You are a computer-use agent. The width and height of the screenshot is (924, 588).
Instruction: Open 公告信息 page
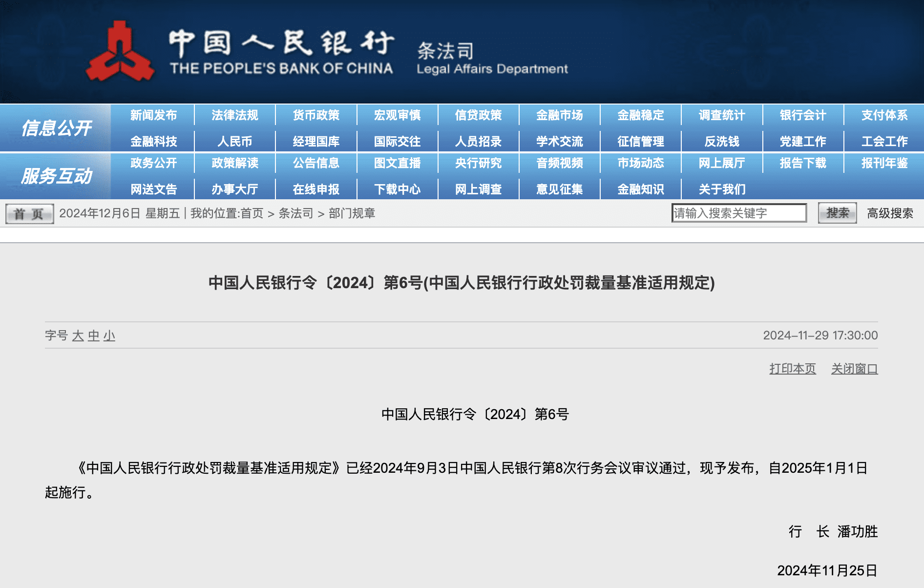coord(316,163)
